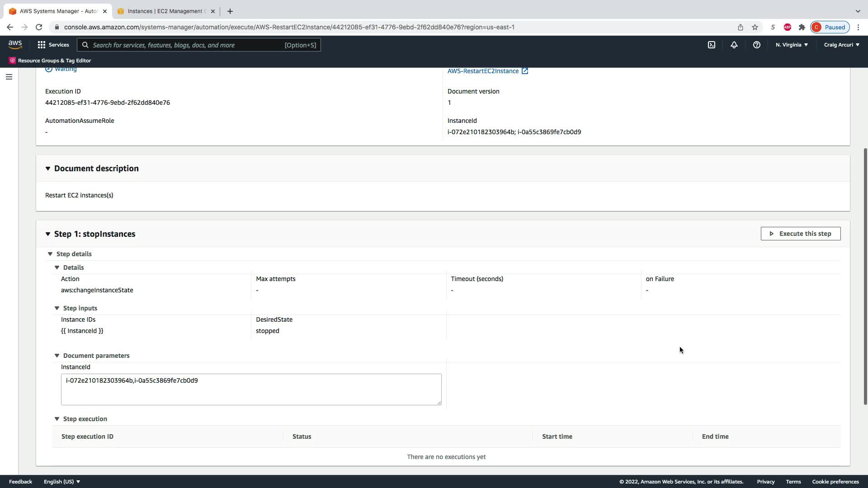Open AWS CloudShell icon

coord(711,45)
